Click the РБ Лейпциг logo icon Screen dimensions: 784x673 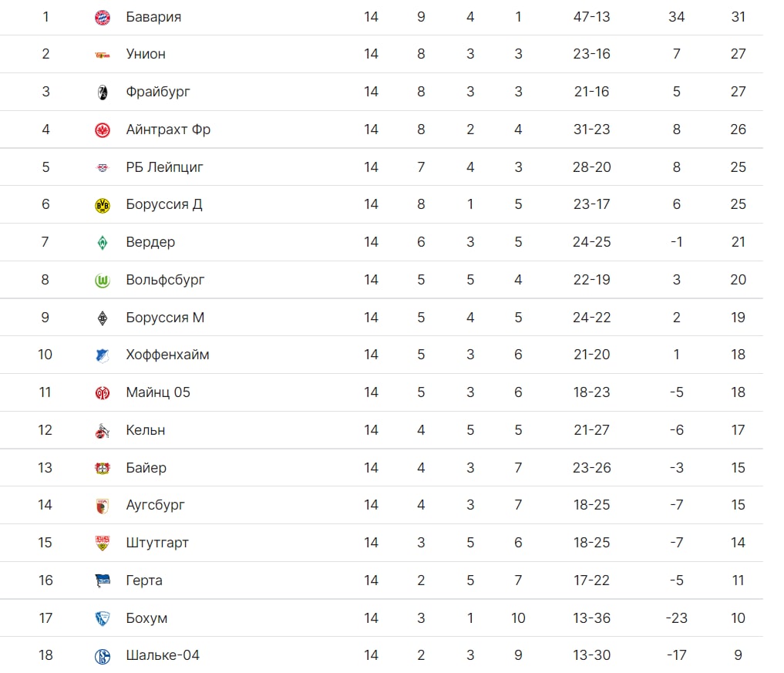pos(103,167)
